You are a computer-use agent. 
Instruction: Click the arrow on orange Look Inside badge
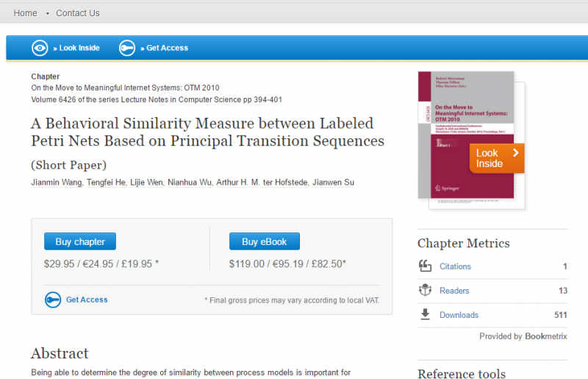[516, 153]
